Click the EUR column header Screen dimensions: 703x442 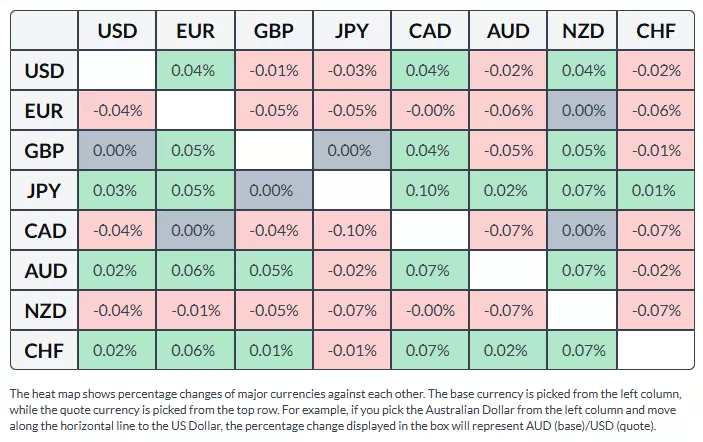pos(194,31)
